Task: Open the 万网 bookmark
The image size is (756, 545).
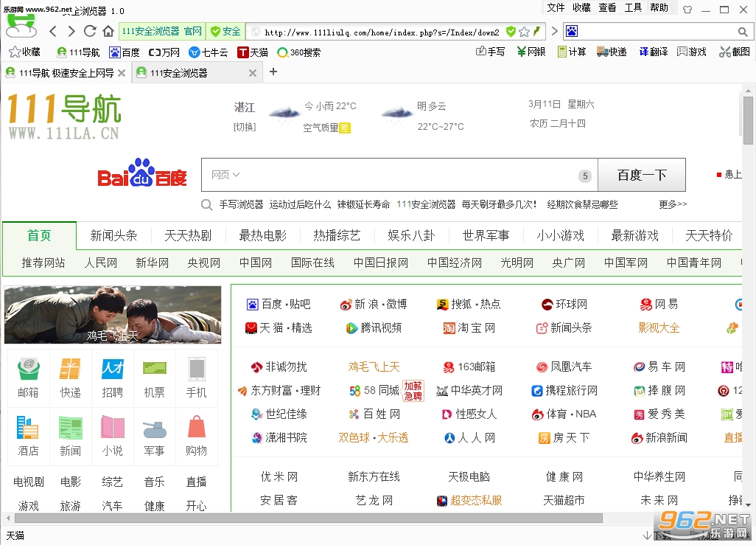Action: tap(164, 52)
